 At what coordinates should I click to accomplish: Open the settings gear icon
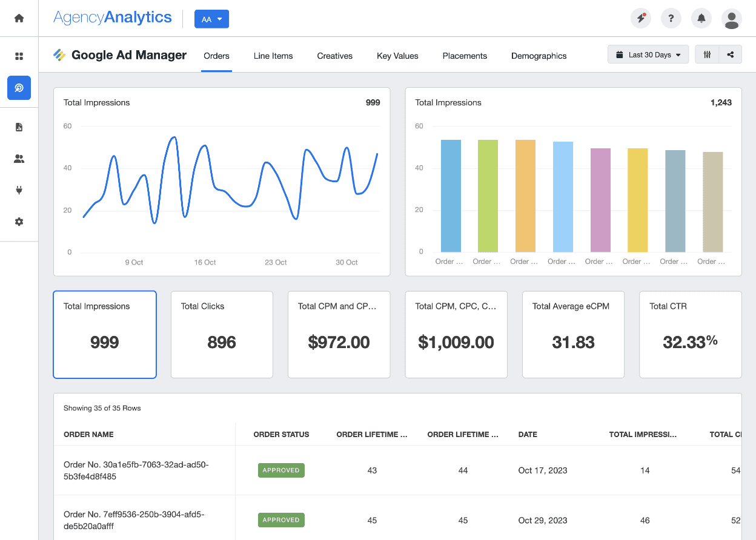[x=19, y=222]
